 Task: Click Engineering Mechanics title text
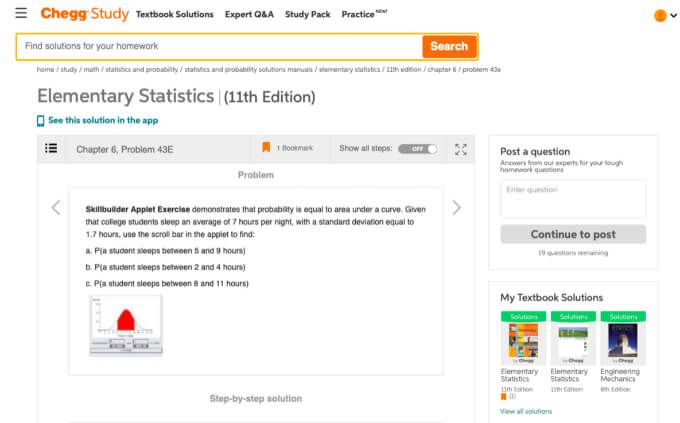click(620, 375)
